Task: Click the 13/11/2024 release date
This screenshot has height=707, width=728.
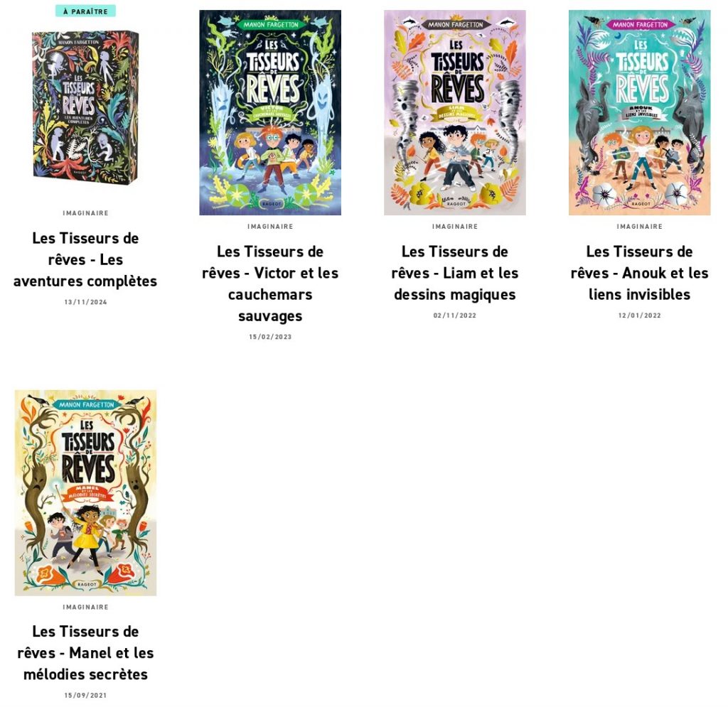Action: [x=85, y=302]
